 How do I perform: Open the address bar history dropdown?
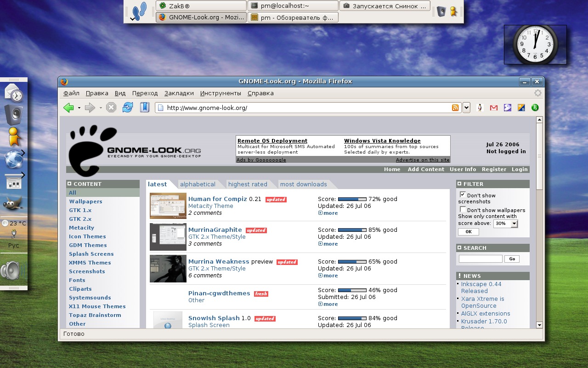466,108
